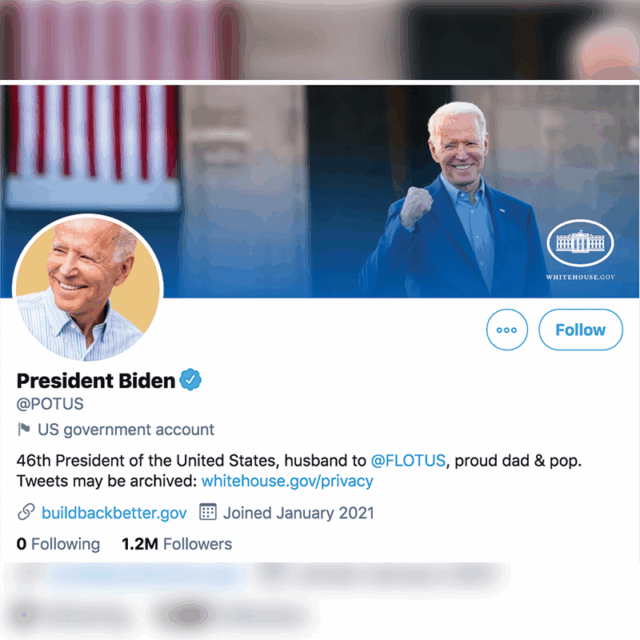640x640 pixels.
Task: Open the three-dot more options menu
Action: [x=507, y=330]
